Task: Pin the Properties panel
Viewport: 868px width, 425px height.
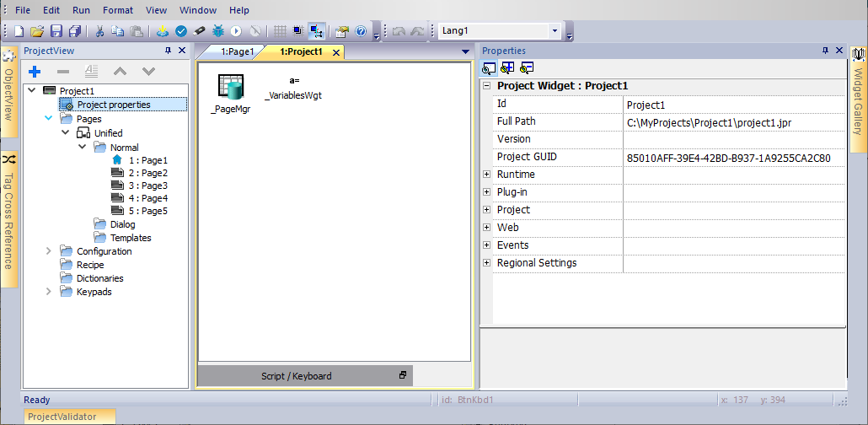Action: [x=825, y=51]
